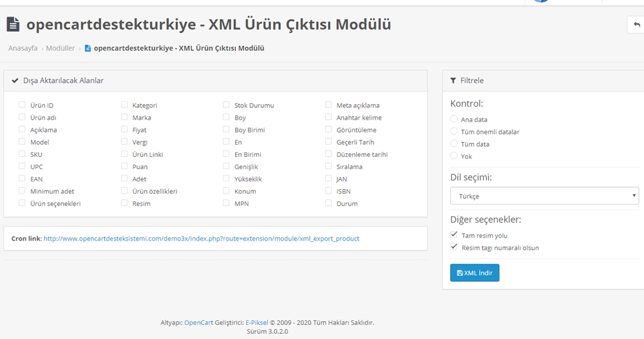This screenshot has height=339, width=644.
Task: Tick the Sıralama checkbox
Action: tap(328, 166)
